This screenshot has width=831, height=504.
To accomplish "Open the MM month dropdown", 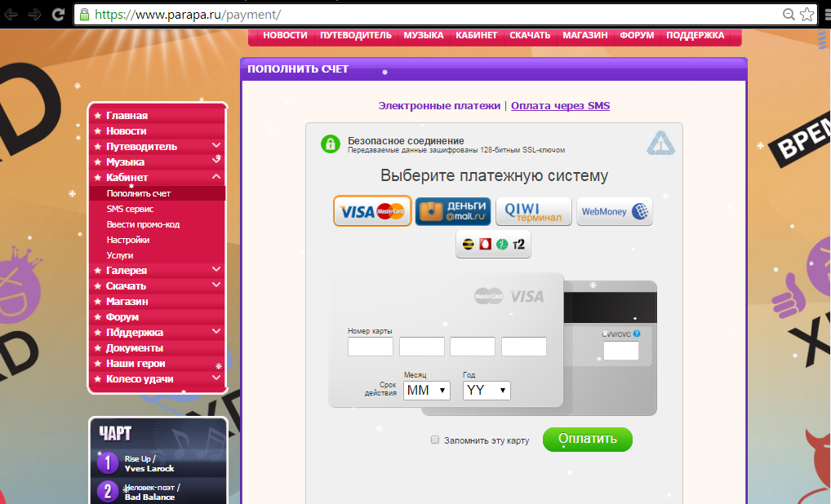I will click(x=427, y=390).
